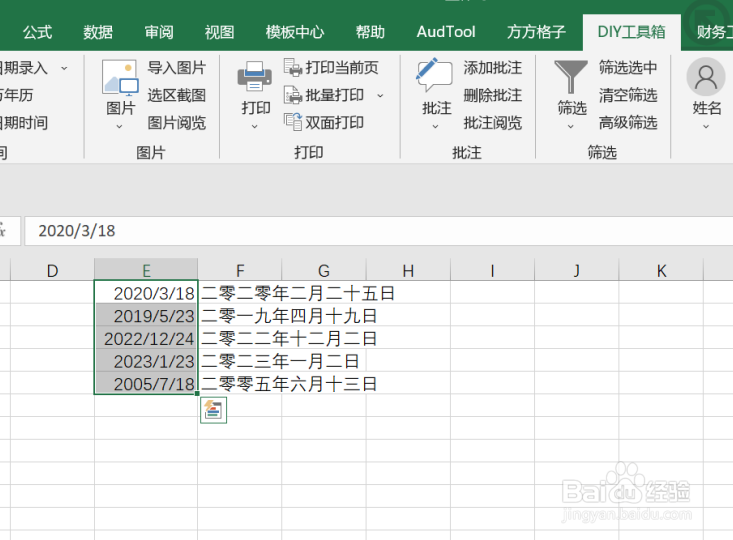Screen dimensions: 733x540
Task: Click the 打印 printer icon
Action: [254, 76]
